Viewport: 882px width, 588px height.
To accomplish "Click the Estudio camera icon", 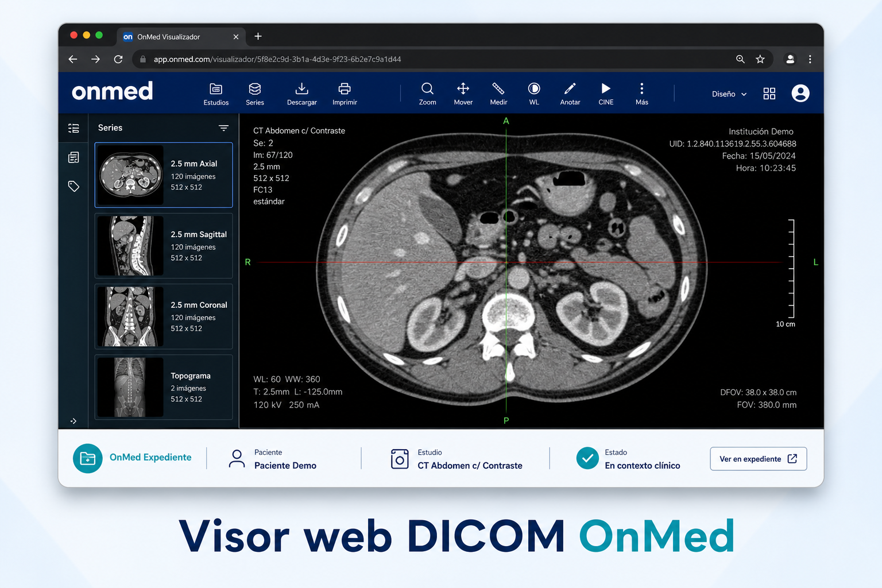I will [x=400, y=459].
